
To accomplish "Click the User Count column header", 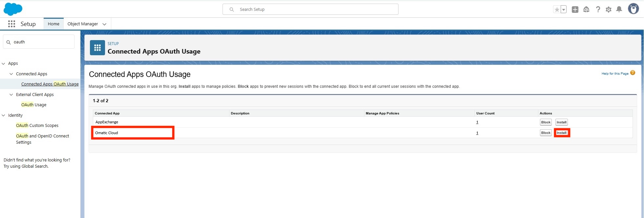I will [x=485, y=113].
